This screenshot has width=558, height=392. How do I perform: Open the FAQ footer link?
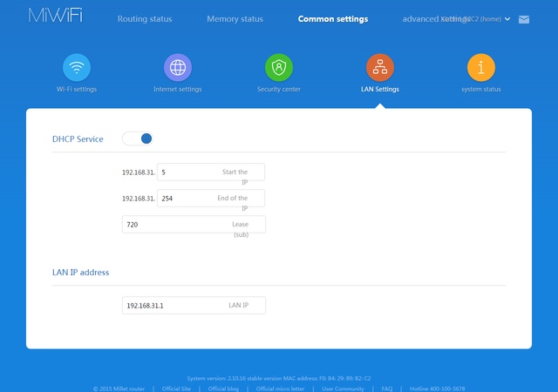point(387,389)
